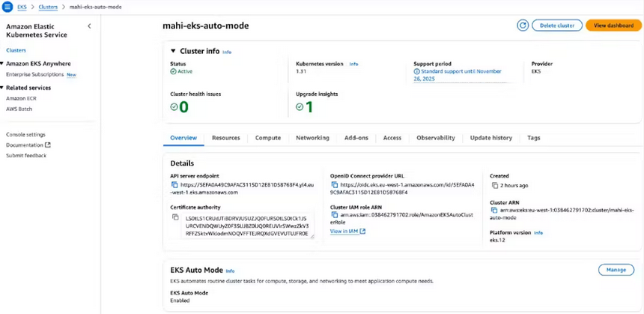Viewport: 644px width, 314px height.
Task: Go to EKS breadcrumb link
Action: click(x=22, y=7)
